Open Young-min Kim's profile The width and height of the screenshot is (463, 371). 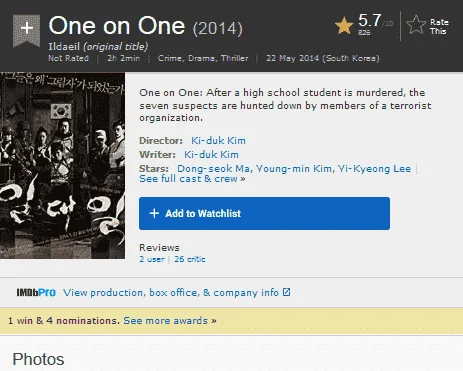[x=294, y=169]
